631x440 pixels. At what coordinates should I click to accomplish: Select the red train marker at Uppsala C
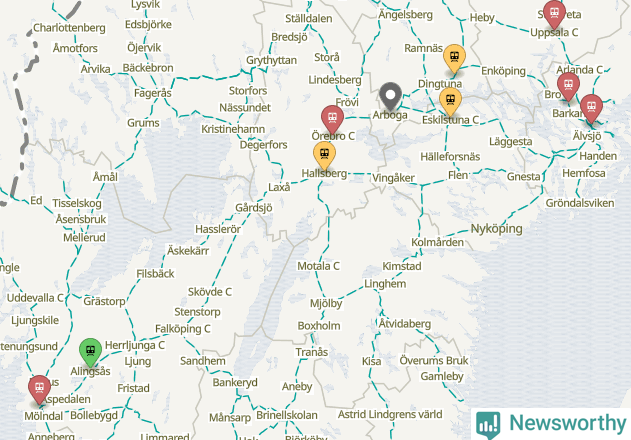(x=554, y=14)
